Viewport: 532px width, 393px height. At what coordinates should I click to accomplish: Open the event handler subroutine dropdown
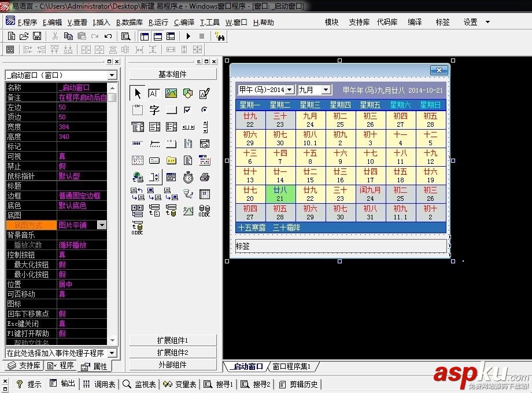(x=112, y=353)
